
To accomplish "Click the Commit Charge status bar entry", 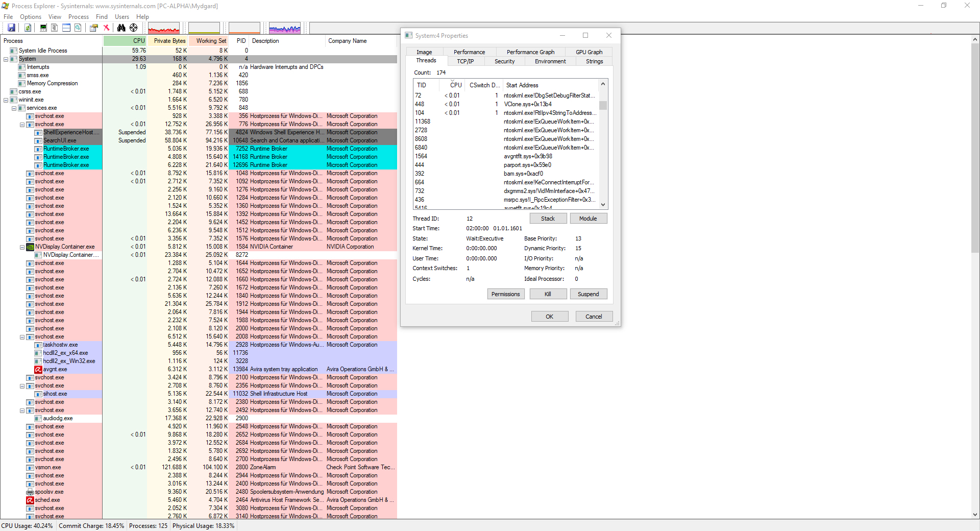I will click(91, 526).
